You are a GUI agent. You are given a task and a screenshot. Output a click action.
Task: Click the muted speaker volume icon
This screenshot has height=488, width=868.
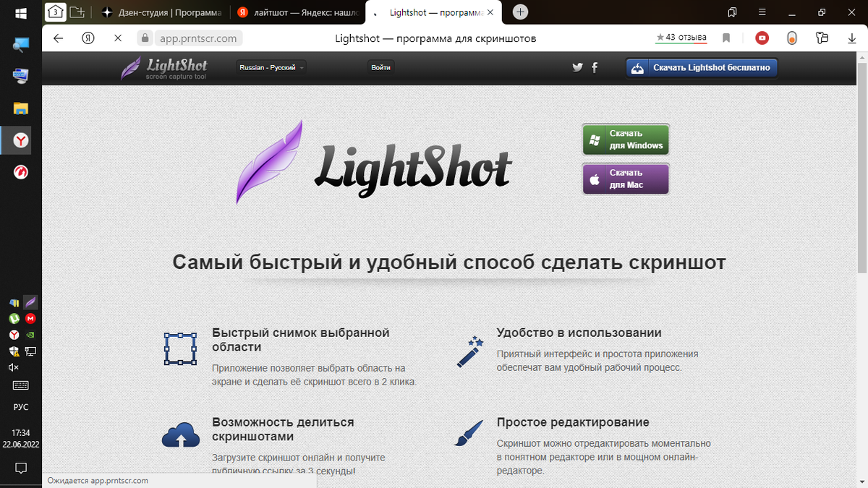(14, 367)
